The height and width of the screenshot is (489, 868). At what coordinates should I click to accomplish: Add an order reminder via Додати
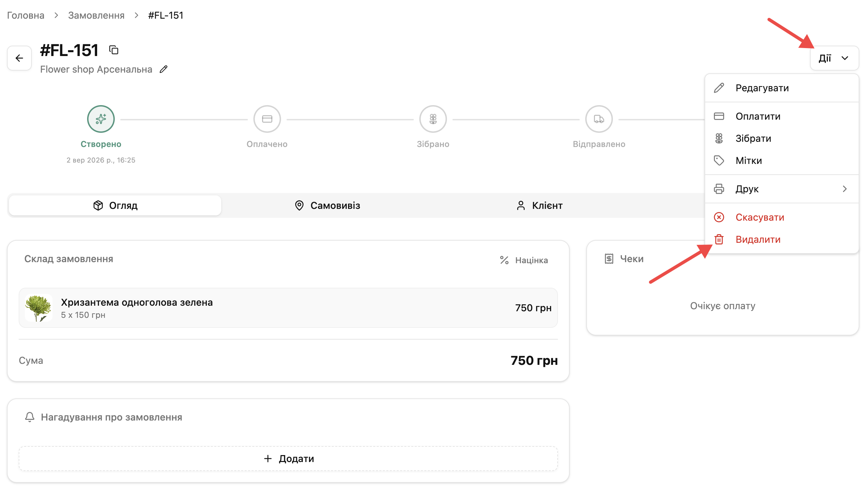point(288,459)
